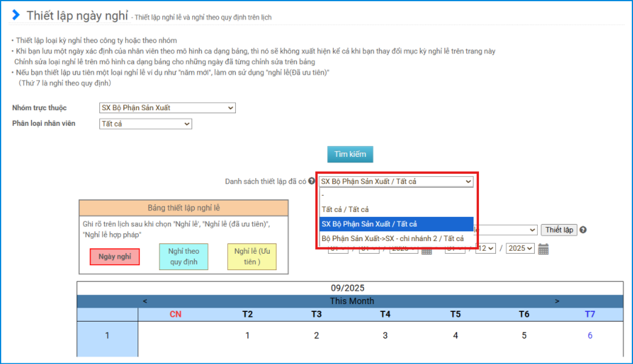
Task: Open the Phân loại nhân viên dropdown
Action: [x=146, y=124]
